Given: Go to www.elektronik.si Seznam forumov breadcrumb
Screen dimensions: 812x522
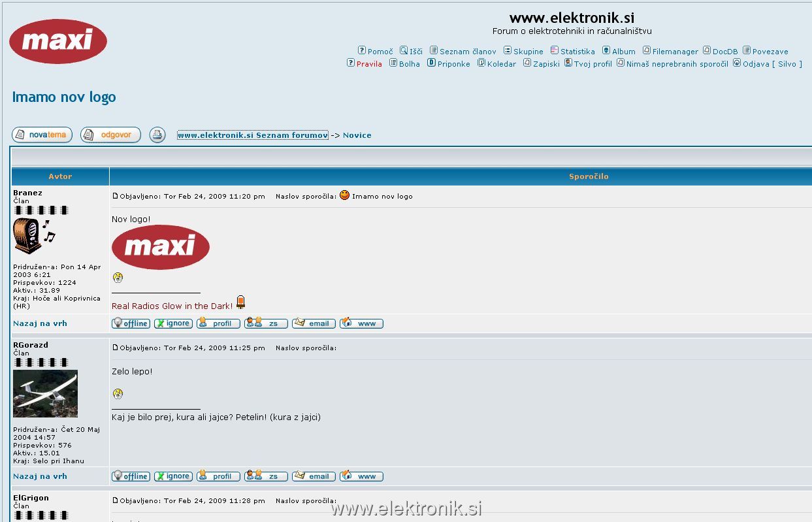Looking at the screenshot, I should tap(253, 135).
